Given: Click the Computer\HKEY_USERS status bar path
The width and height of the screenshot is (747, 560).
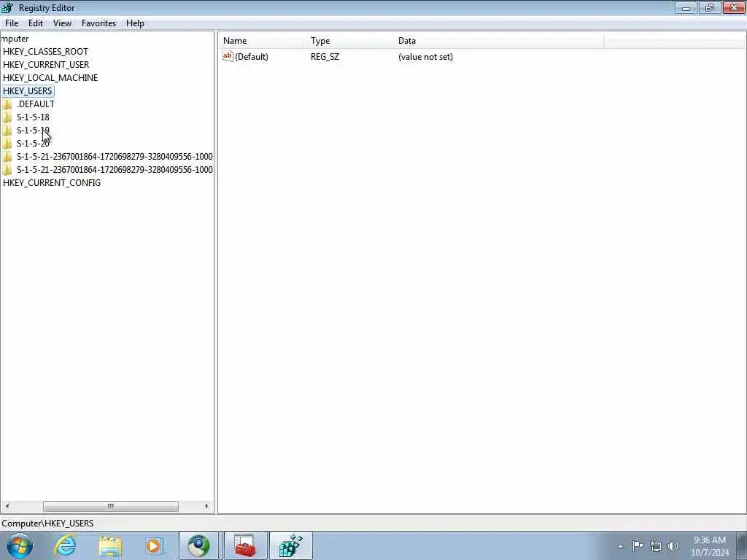Looking at the screenshot, I should 47,524.
